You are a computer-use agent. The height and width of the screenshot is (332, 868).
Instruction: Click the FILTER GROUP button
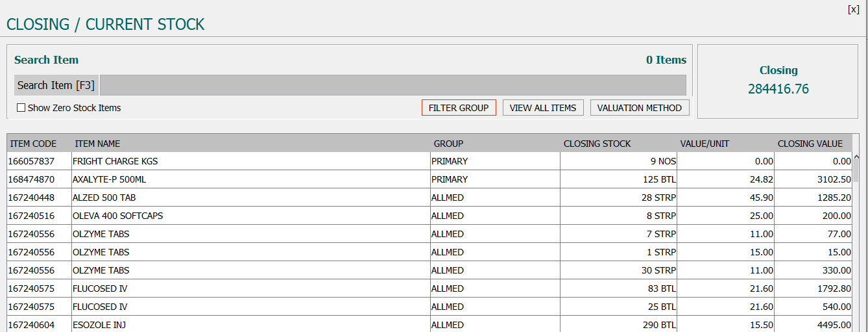click(x=459, y=108)
